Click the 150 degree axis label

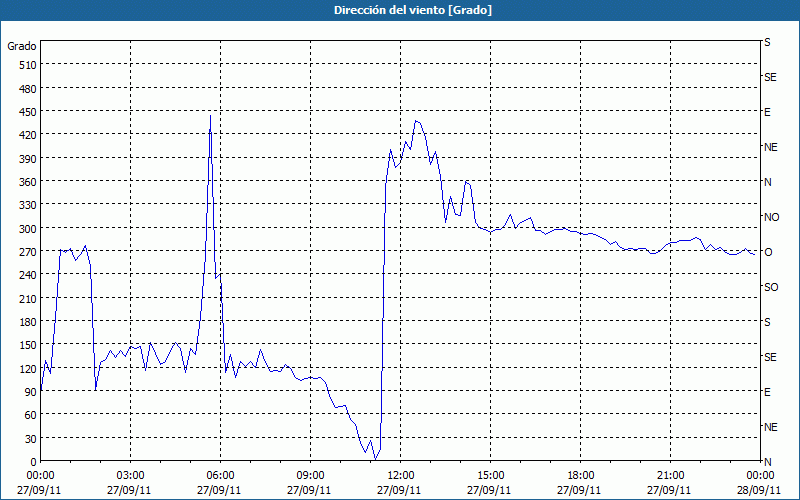tap(28, 345)
